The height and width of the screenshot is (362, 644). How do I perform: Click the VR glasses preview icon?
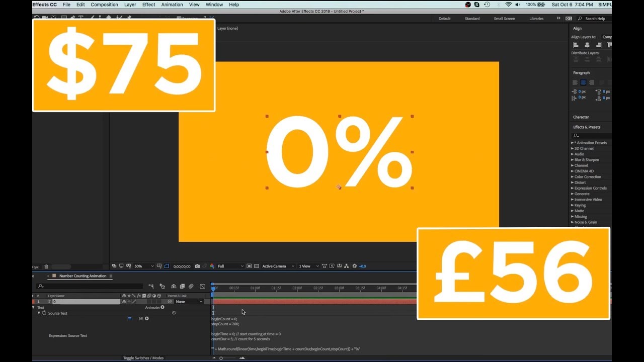(129, 266)
